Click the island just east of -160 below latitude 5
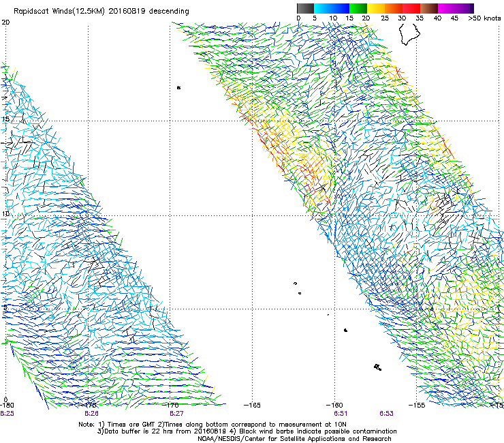The width and height of the screenshot is (504, 443). (345, 330)
